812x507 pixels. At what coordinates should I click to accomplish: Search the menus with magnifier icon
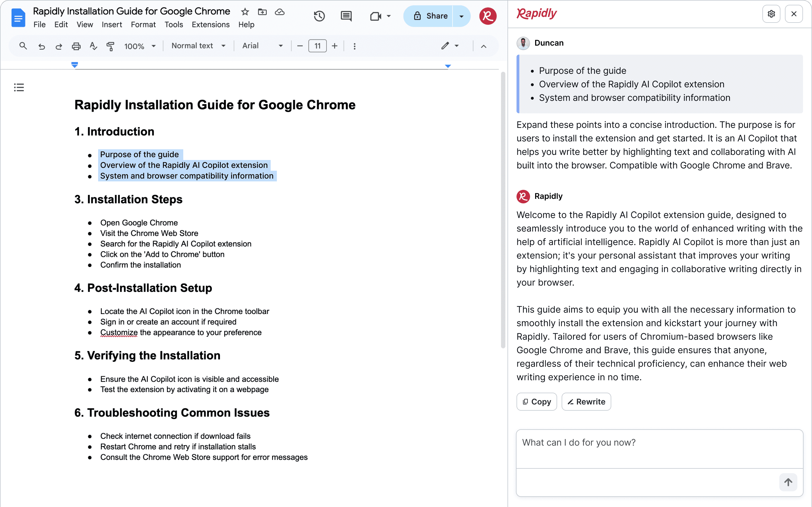click(x=23, y=46)
